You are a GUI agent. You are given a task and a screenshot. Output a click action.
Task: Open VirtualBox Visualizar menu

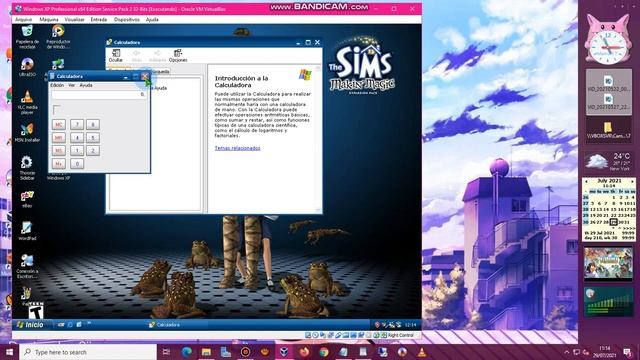tap(74, 20)
